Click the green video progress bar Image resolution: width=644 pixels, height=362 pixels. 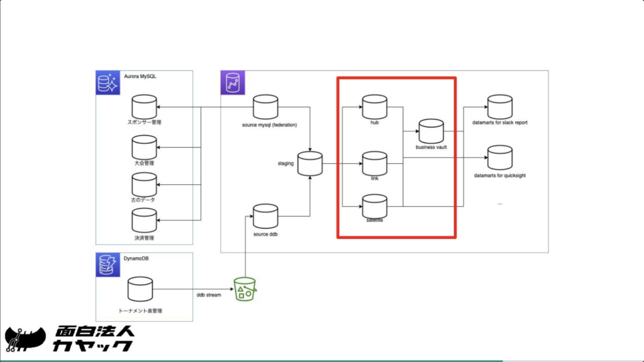click(252, 361)
